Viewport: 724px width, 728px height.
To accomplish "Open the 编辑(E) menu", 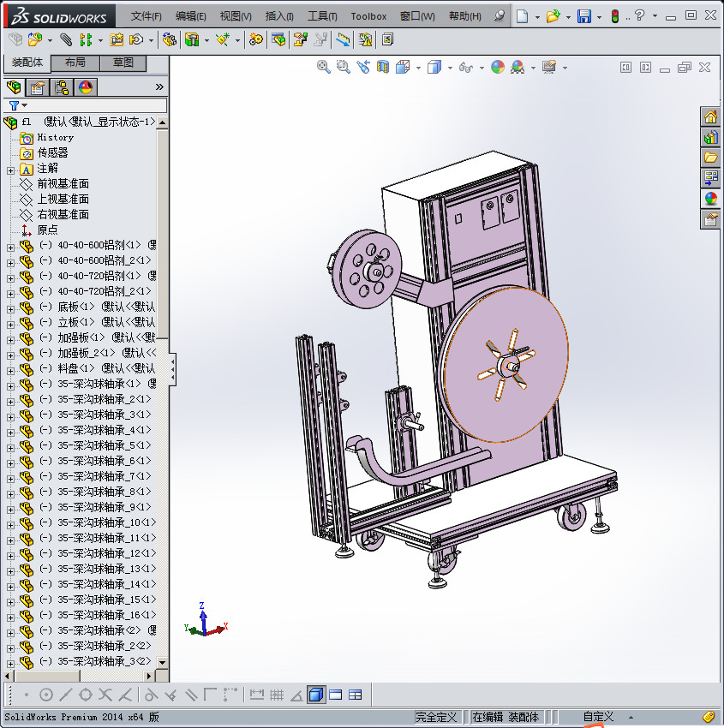I will [x=190, y=16].
